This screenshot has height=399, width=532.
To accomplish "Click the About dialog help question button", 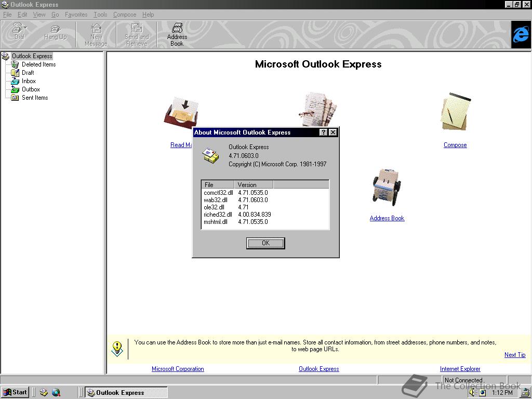I will pos(323,132).
